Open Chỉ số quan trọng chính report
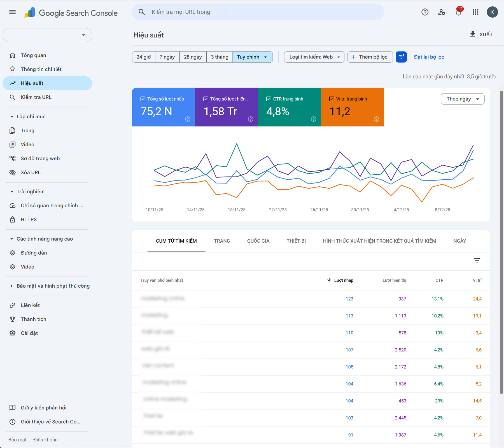Viewport: 504px width, 448px height. [47, 206]
